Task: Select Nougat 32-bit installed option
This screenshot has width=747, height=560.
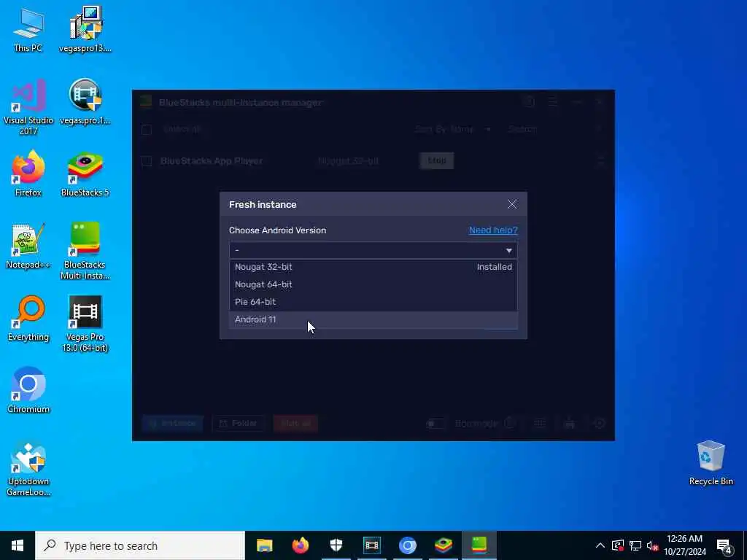Action: 373,267
